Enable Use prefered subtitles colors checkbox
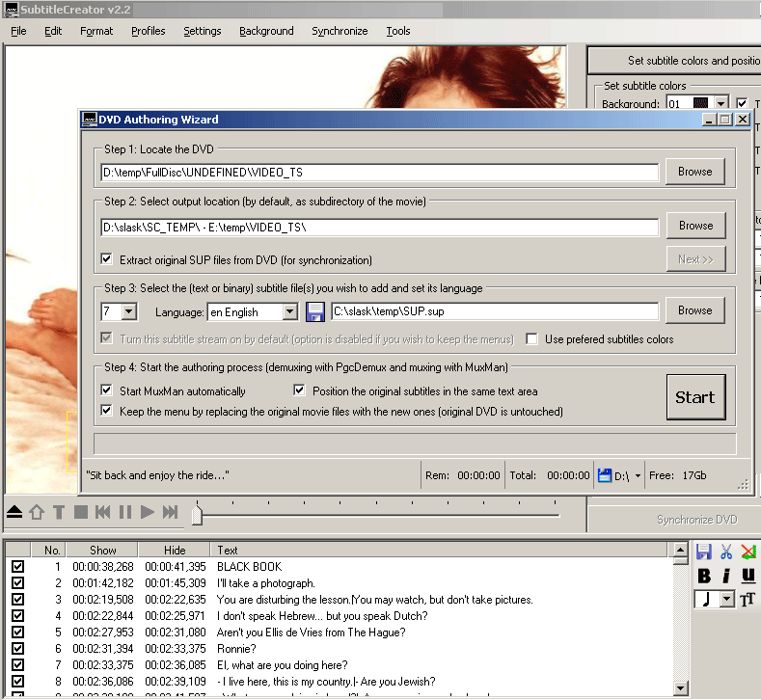Image resolution: width=761 pixels, height=700 pixels. pyautogui.click(x=531, y=338)
